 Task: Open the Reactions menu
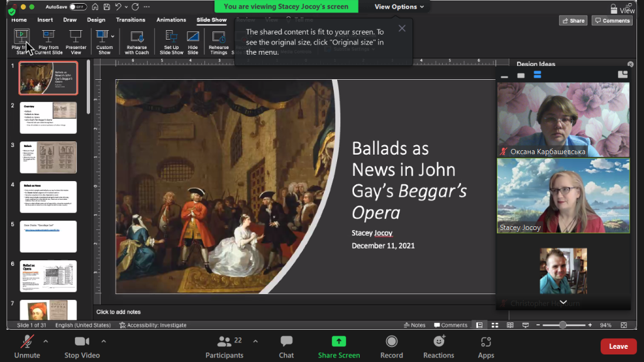(438, 342)
